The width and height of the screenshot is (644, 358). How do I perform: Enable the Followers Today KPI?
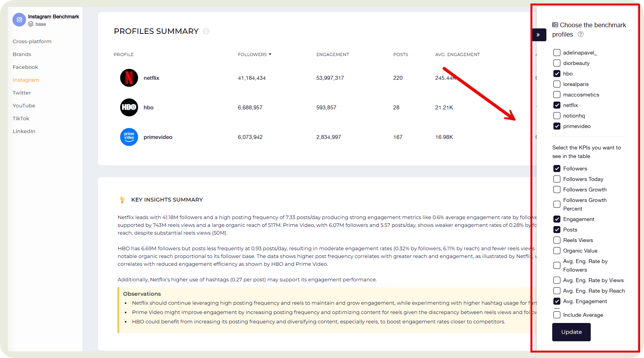[557, 179]
